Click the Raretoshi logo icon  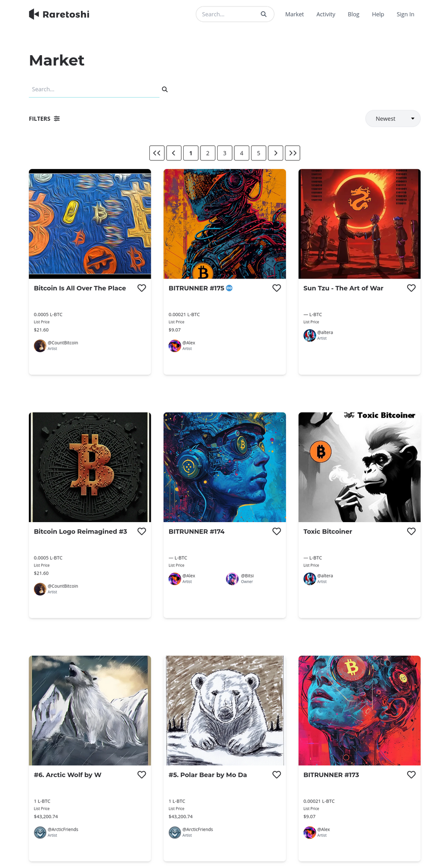pyautogui.click(x=34, y=14)
